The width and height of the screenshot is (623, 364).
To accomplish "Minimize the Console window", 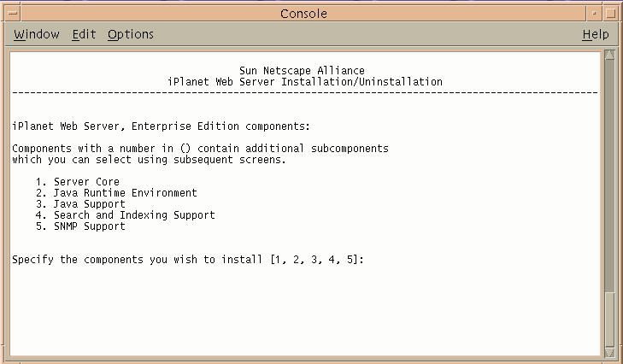I will click(594, 13).
